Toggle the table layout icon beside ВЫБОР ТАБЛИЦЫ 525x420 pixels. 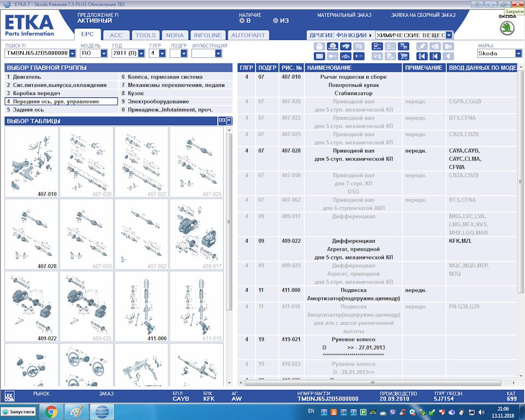pyautogui.click(x=225, y=120)
